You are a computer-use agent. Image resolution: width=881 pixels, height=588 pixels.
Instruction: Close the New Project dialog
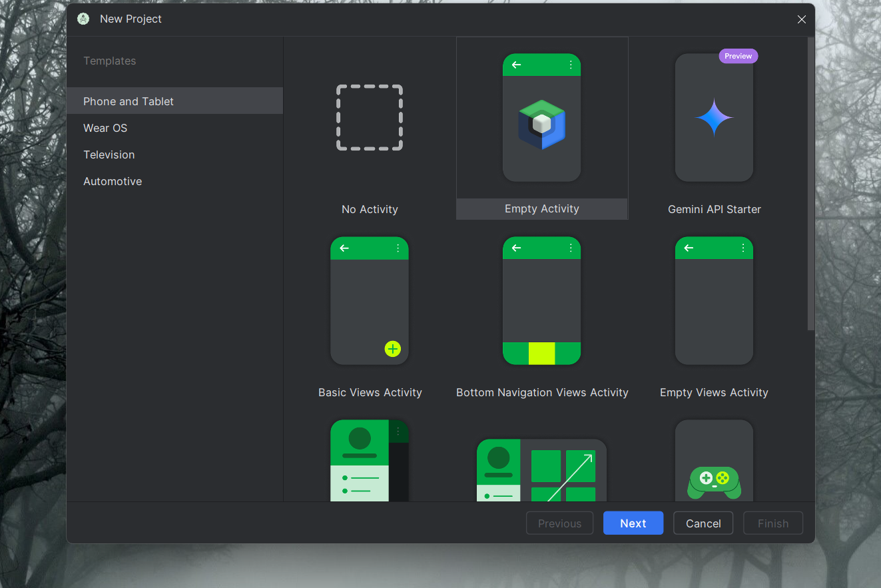[x=802, y=19]
